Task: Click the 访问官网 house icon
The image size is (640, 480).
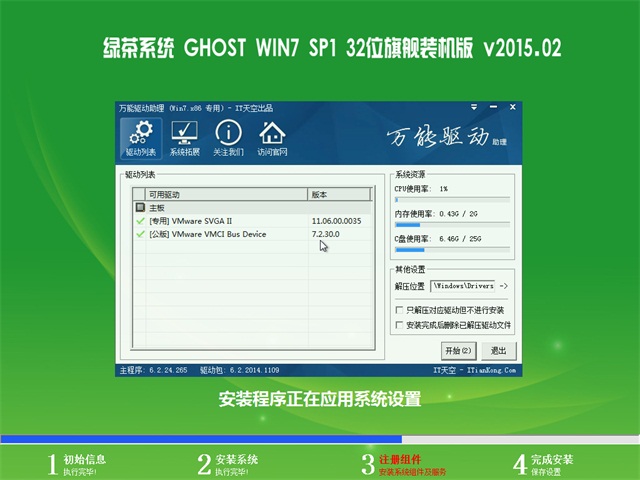Action: point(271,139)
